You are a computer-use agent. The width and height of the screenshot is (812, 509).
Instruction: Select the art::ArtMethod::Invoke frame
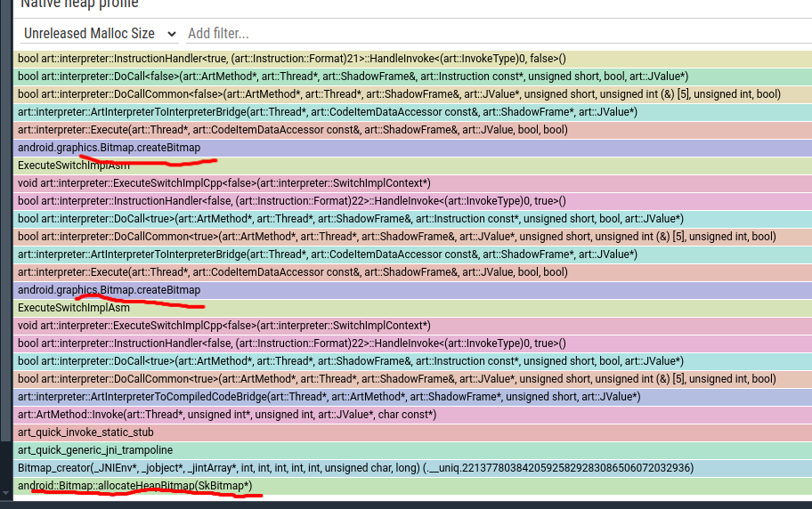coord(413,415)
